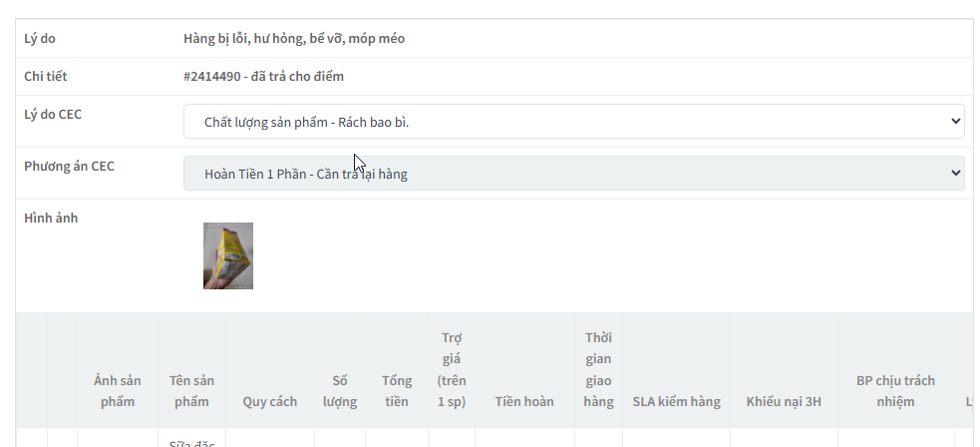The image size is (980, 447).
Task: Select the detail text "#2414490 - đã trả cho điểm"
Action: (x=263, y=76)
